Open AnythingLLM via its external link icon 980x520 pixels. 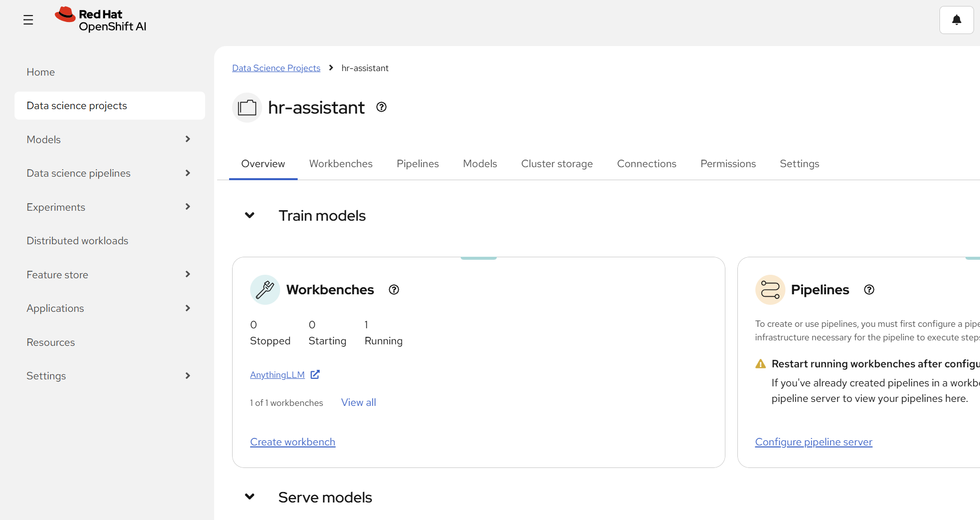pyautogui.click(x=315, y=374)
